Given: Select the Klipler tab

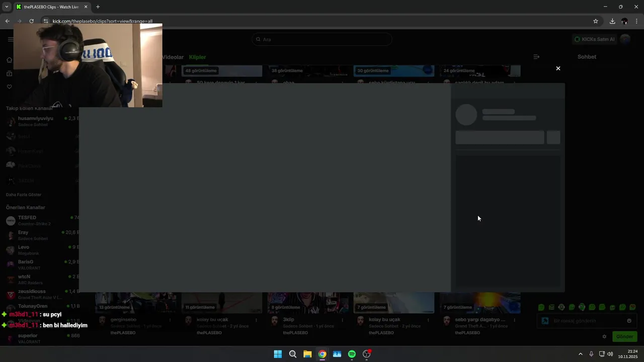Looking at the screenshot, I should click(x=197, y=57).
